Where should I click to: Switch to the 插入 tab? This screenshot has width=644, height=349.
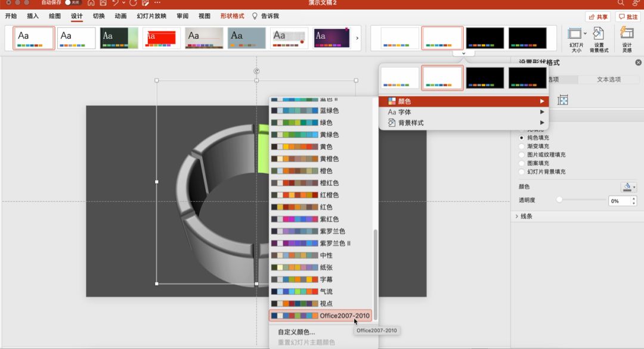click(x=33, y=16)
